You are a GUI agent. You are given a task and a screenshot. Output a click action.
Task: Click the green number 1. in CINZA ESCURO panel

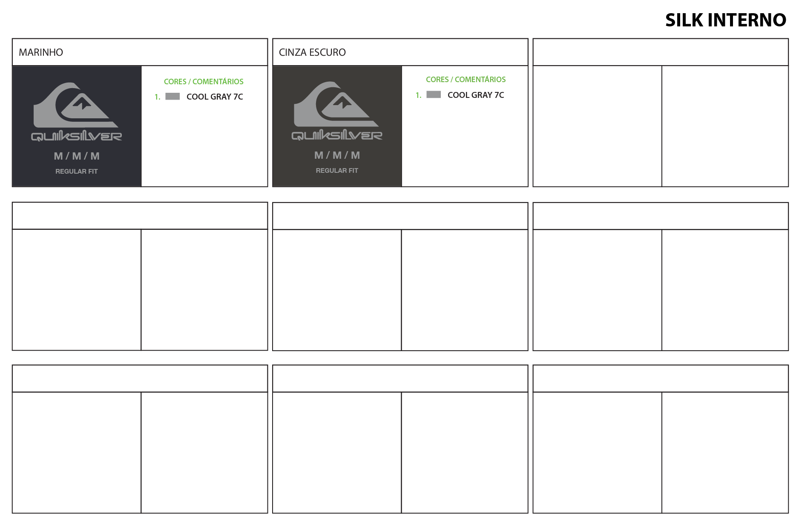point(418,95)
